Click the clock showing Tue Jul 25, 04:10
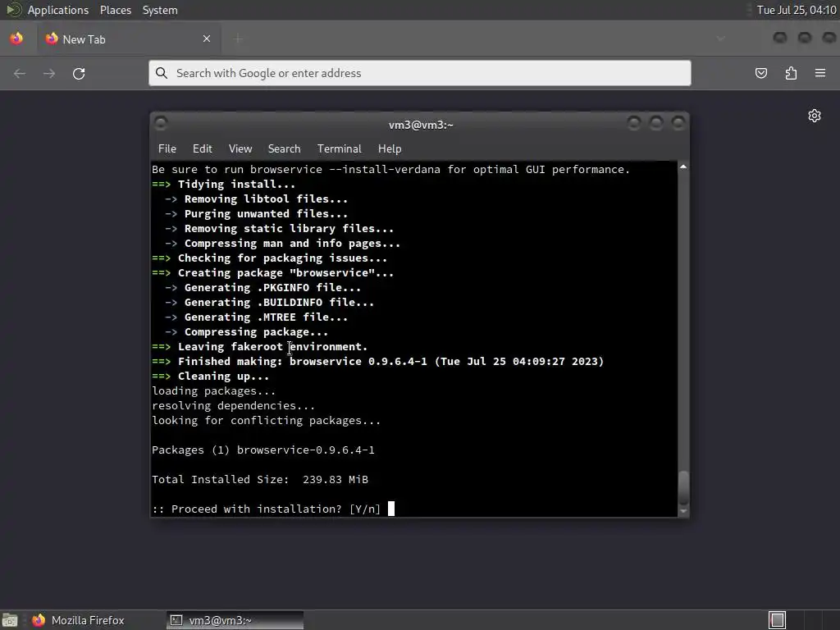840x630 pixels. pyautogui.click(x=796, y=10)
